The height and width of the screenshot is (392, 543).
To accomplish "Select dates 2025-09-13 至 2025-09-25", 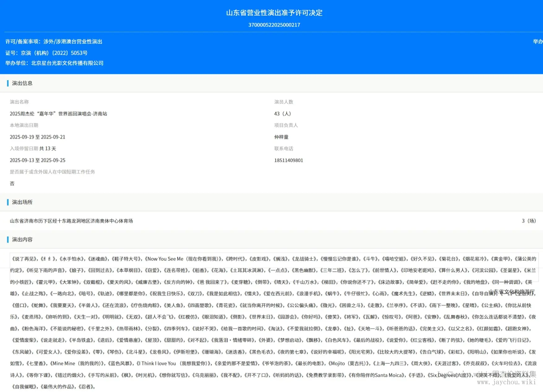I will pyautogui.click(x=37, y=160).
